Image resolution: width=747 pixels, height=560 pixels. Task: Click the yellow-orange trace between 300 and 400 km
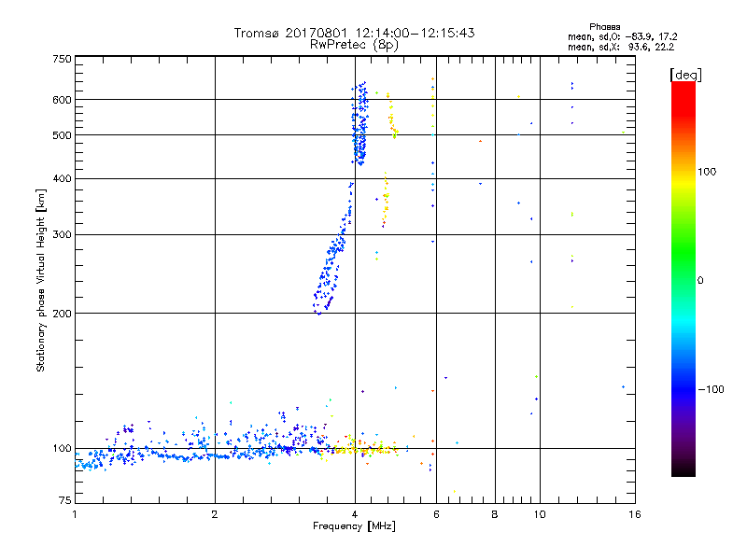[x=385, y=200]
